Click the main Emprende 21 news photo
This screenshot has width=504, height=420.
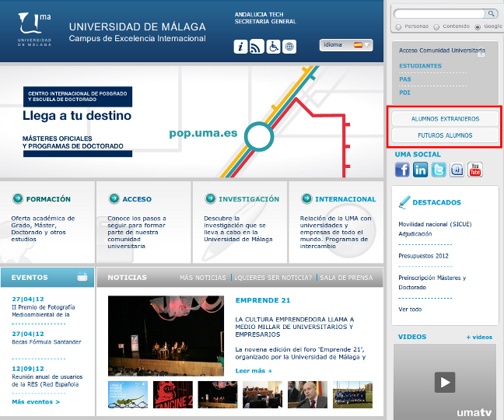point(166,336)
